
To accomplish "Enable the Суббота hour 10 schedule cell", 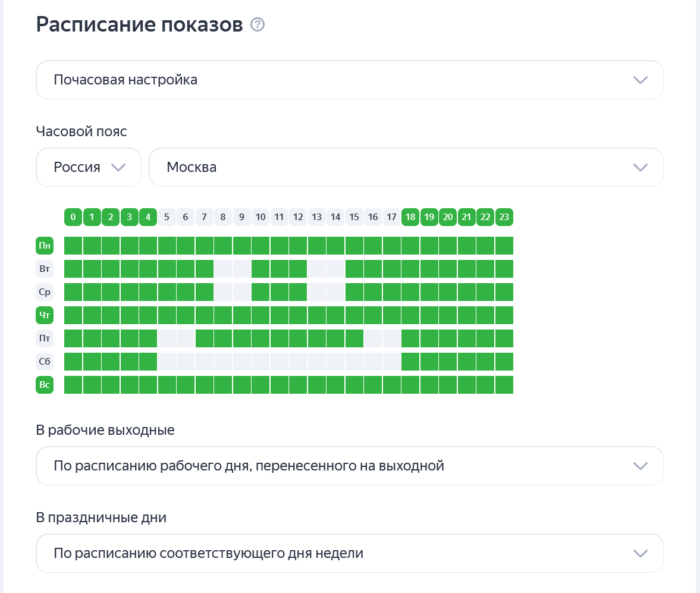I will (x=260, y=361).
